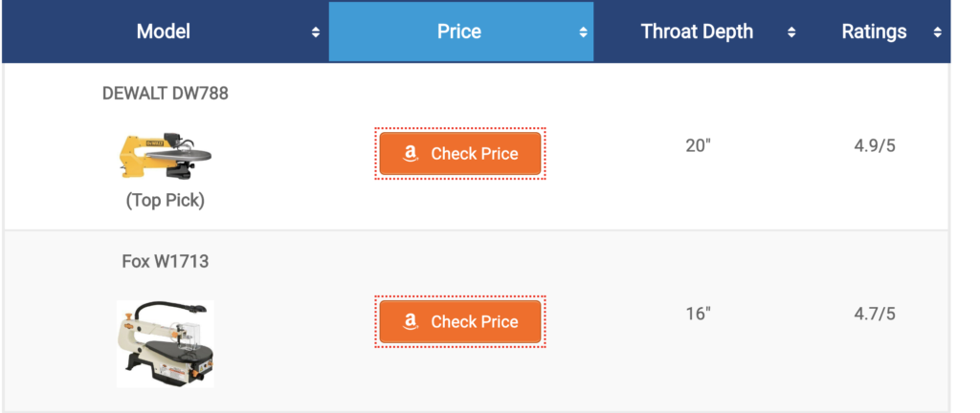
Task: Click the Model column sort arrows
Action: [x=315, y=33]
